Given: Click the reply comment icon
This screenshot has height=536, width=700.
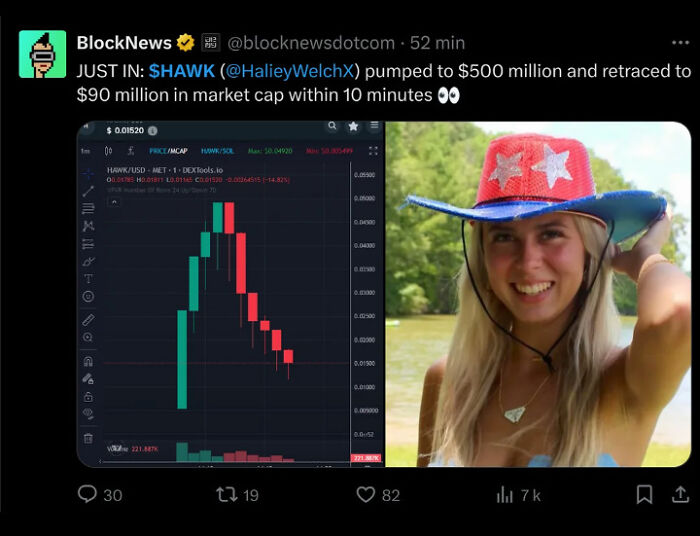Looking at the screenshot, I should point(88,494).
